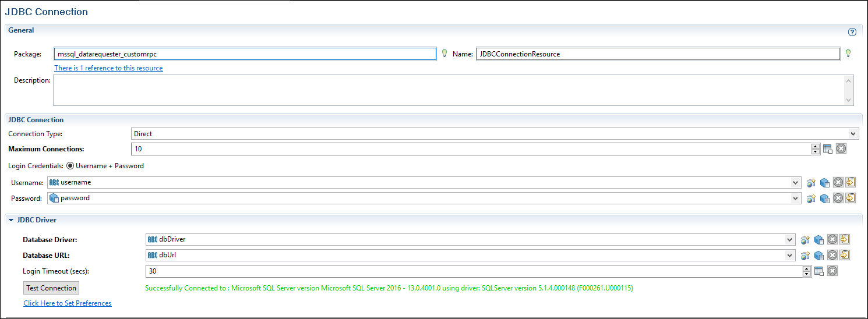Screen dimensions: 868x319
Task: Click the X clear icon in Database URL row
Action: (x=832, y=255)
